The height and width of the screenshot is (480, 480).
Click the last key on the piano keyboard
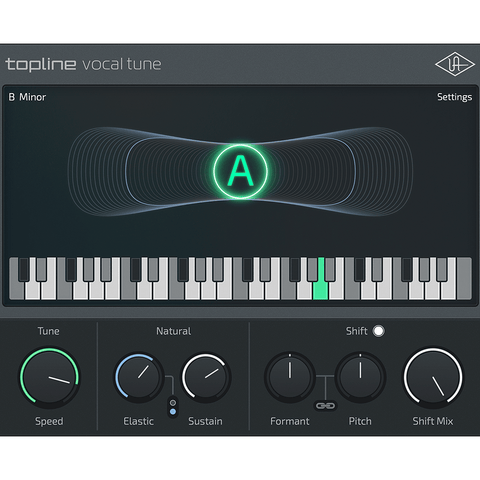point(464,278)
